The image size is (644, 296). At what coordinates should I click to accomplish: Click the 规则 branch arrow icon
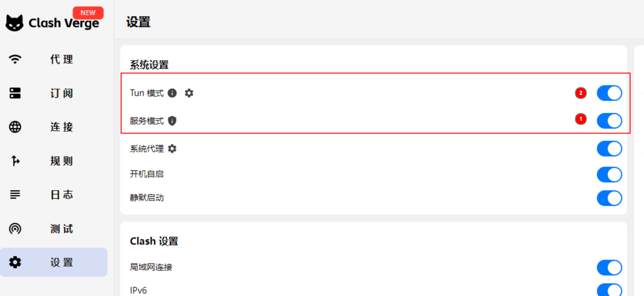pos(15,161)
